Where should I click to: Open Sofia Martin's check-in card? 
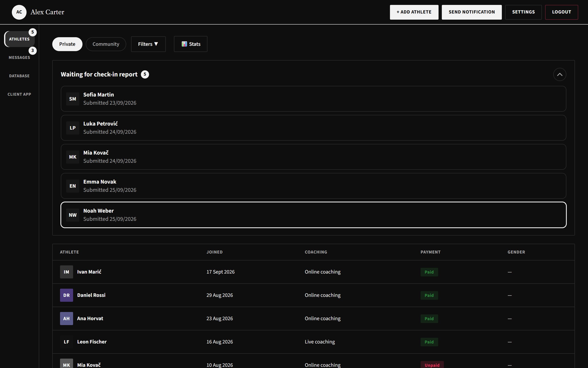pos(313,99)
